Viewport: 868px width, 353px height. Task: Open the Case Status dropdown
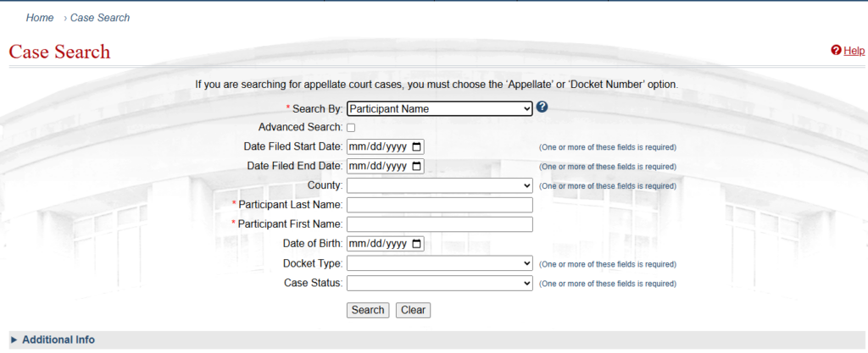[439, 283]
